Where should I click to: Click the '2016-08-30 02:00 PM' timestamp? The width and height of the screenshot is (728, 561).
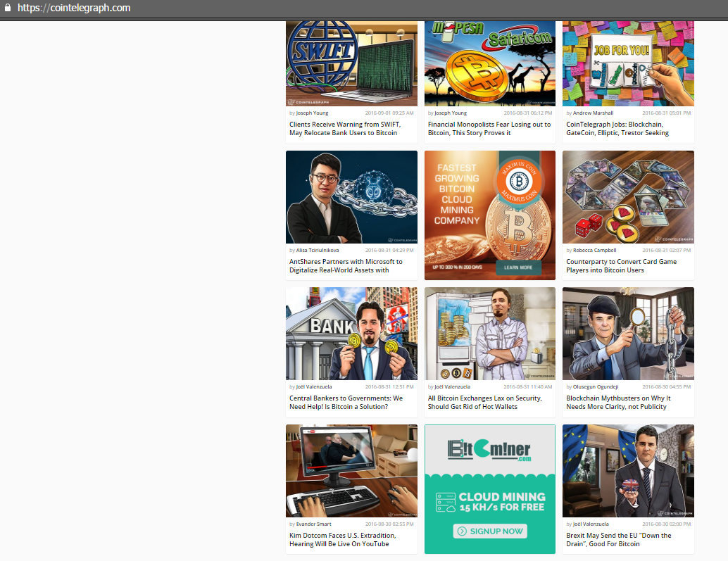click(x=667, y=524)
